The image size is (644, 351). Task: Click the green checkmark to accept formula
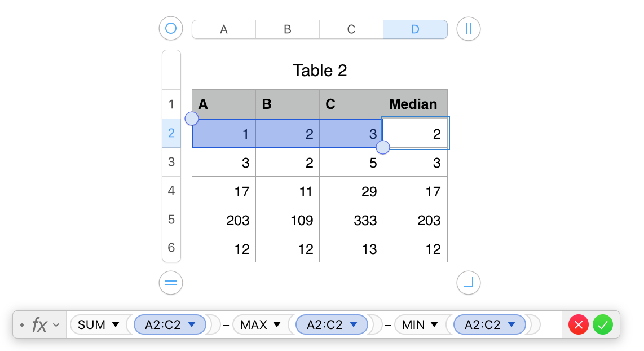(602, 324)
